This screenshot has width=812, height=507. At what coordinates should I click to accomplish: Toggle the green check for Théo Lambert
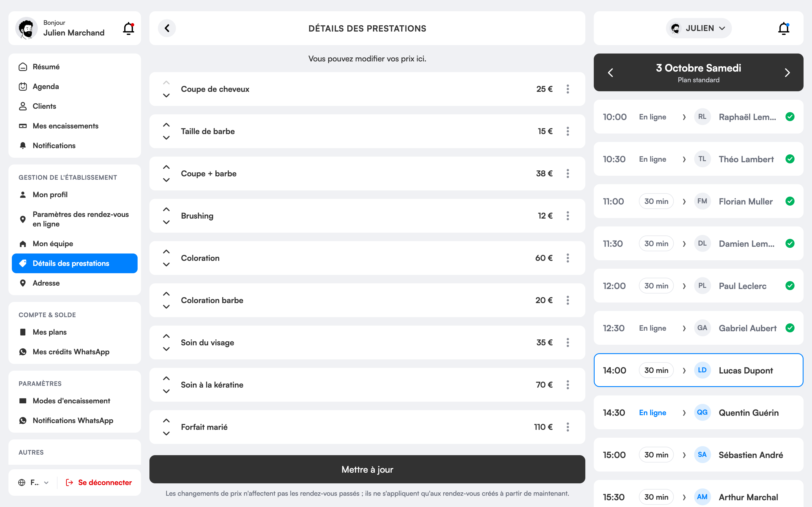pyautogui.click(x=790, y=159)
